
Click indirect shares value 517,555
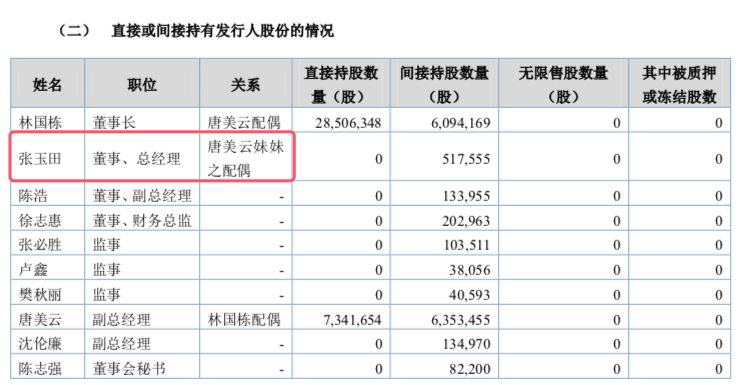coord(466,159)
